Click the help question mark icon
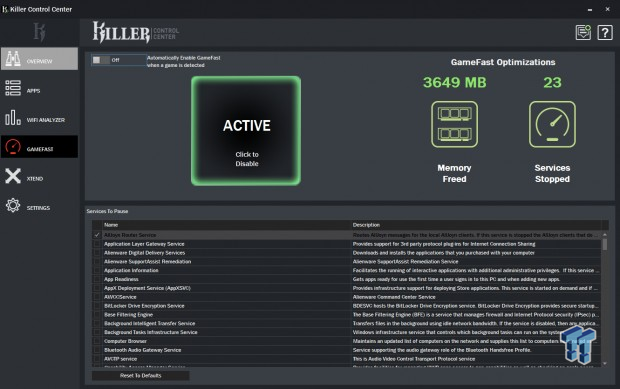The width and height of the screenshot is (620, 389). [605, 32]
